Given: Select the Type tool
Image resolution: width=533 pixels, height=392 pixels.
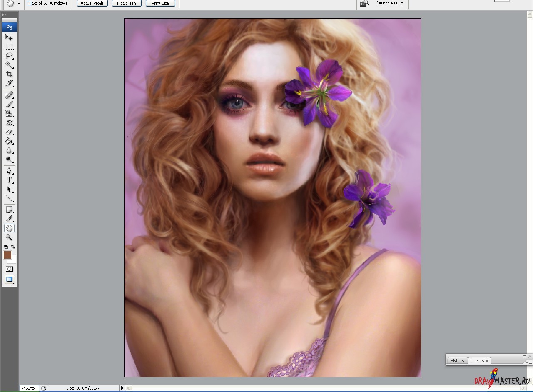Looking at the screenshot, I should click(9, 180).
